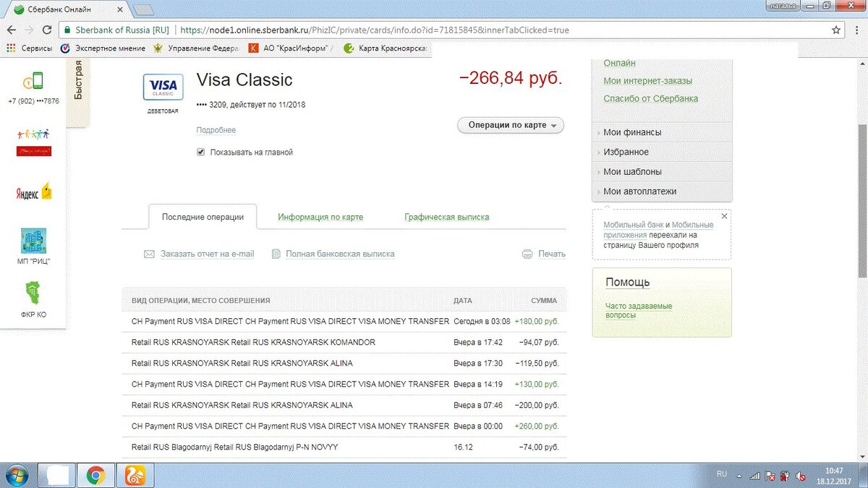Click the browser back arrow
The image size is (868, 488).
[11, 30]
